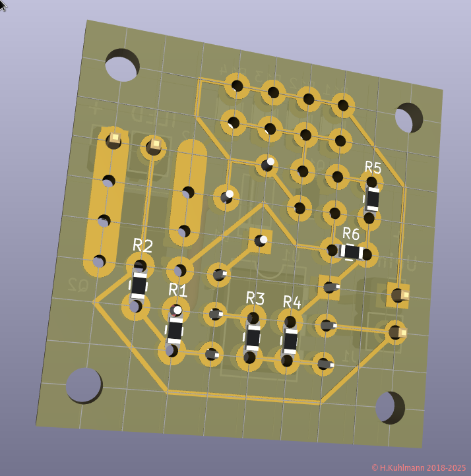
Task: Click the top-left mounting hole
Action: tap(122, 66)
